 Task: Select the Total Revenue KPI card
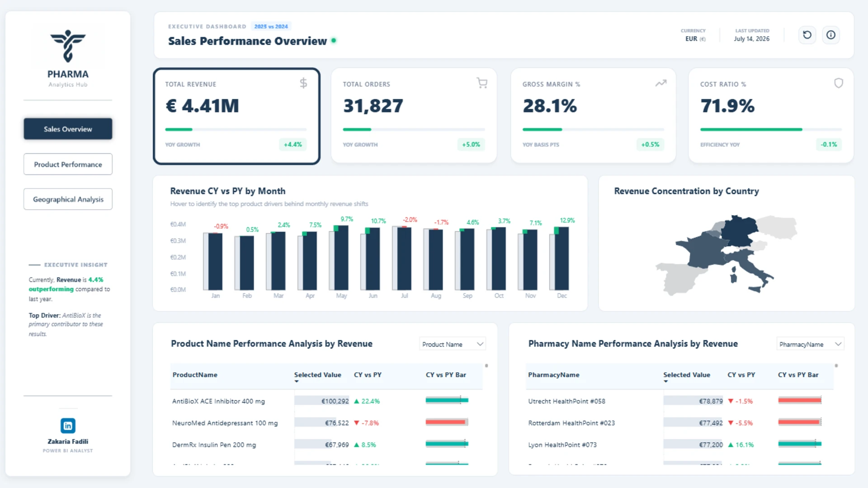point(236,116)
